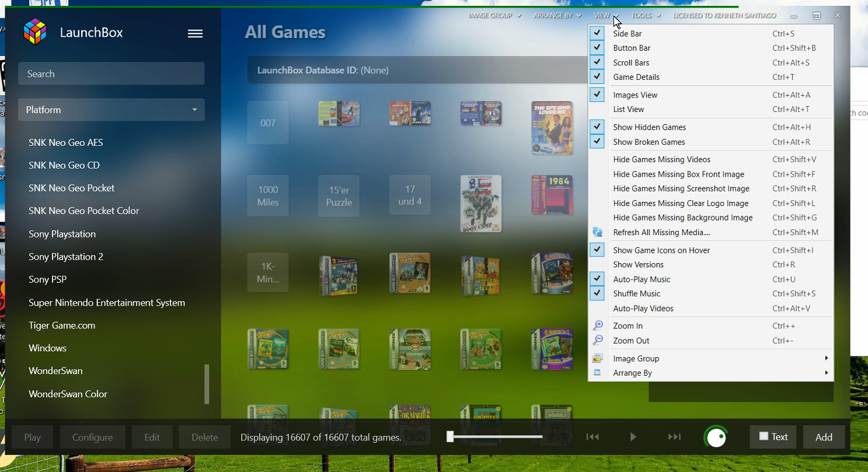
Task: Click the LaunchBox cube logo
Action: [34, 32]
